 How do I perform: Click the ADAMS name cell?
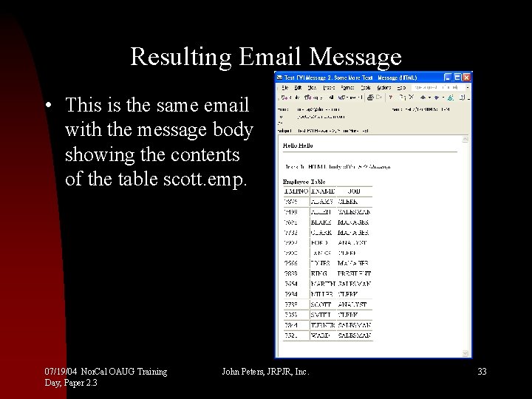pos(322,202)
